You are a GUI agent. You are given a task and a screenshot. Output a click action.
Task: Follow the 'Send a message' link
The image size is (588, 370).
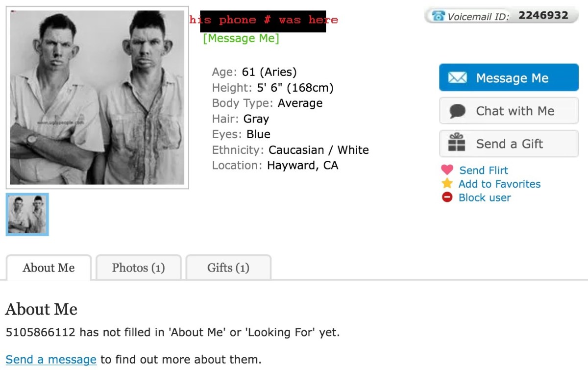[x=51, y=359]
